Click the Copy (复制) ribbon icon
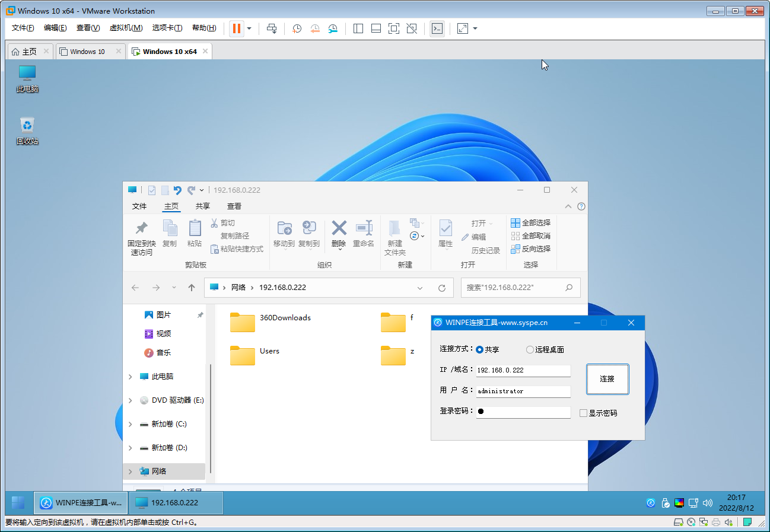 click(x=170, y=233)
